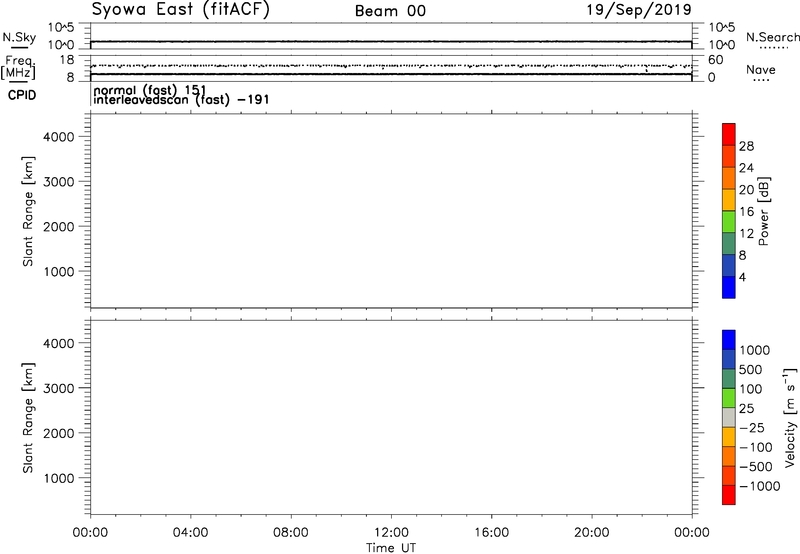Click the 12:00 tick label on the time axis
The width and height of the screenshot is (800, 554).
tap(390, 532)
